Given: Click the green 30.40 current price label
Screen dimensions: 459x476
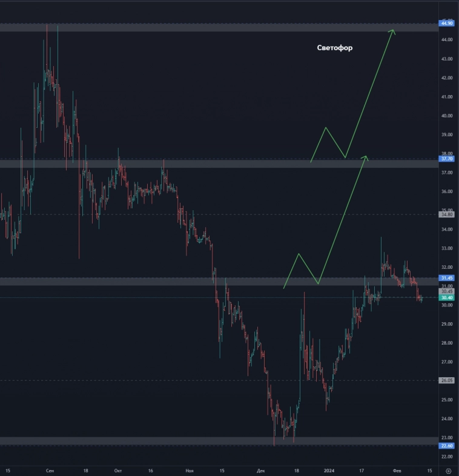Looking at the screenshot, I should tap(447, 297).
